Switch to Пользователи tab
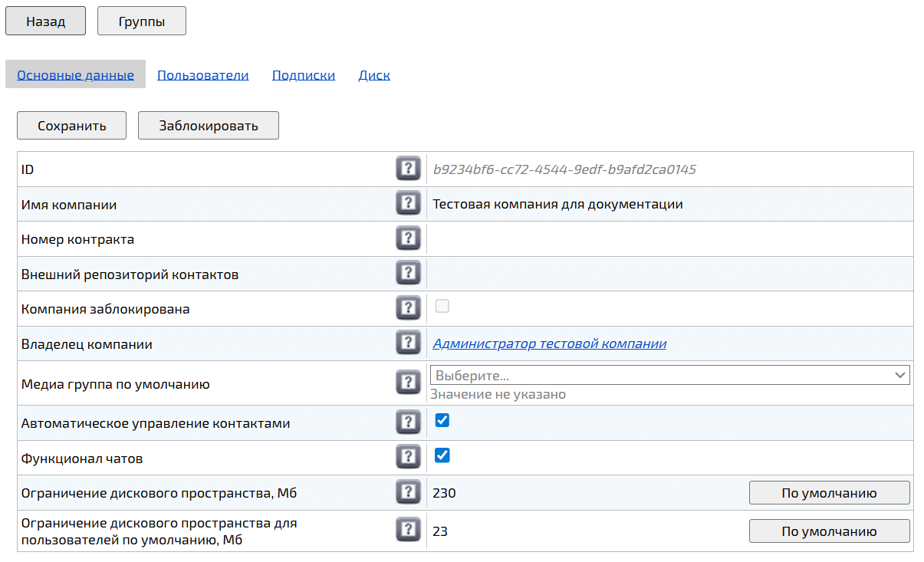The height and width of the screenshot is (562, 924). pos(202,75)
